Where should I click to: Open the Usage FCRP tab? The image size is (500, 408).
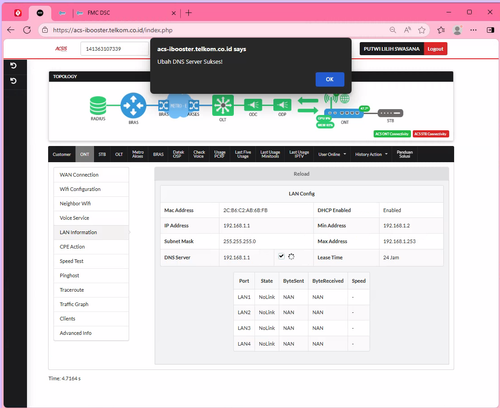219,154
